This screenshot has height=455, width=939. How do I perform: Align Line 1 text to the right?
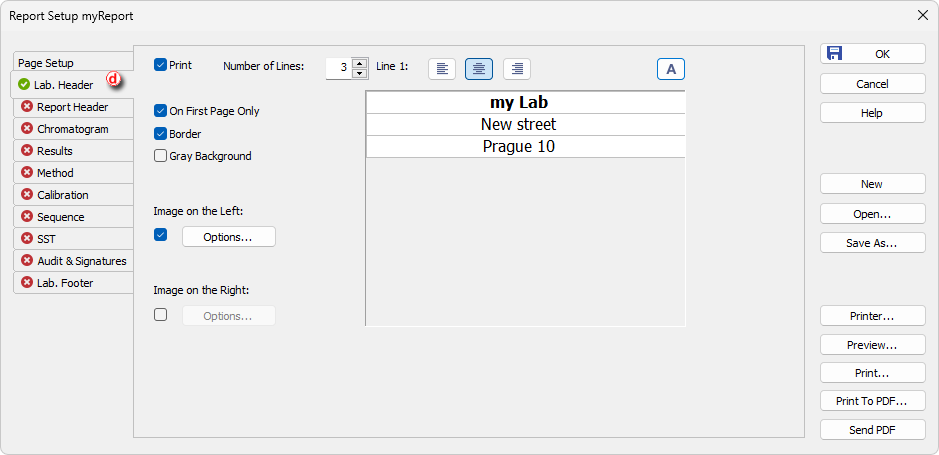(x=517, y=69)
